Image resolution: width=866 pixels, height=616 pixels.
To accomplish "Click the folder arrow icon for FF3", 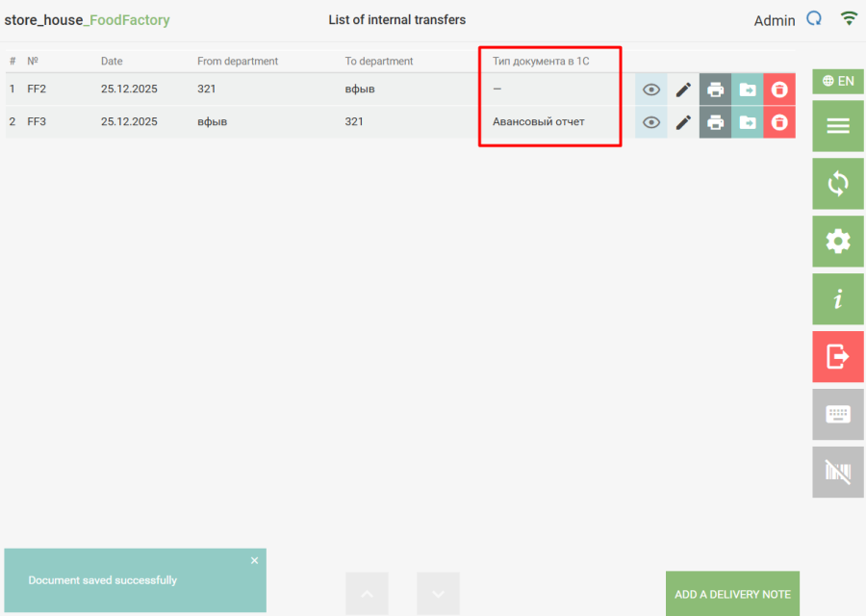I will pos(748,122).
